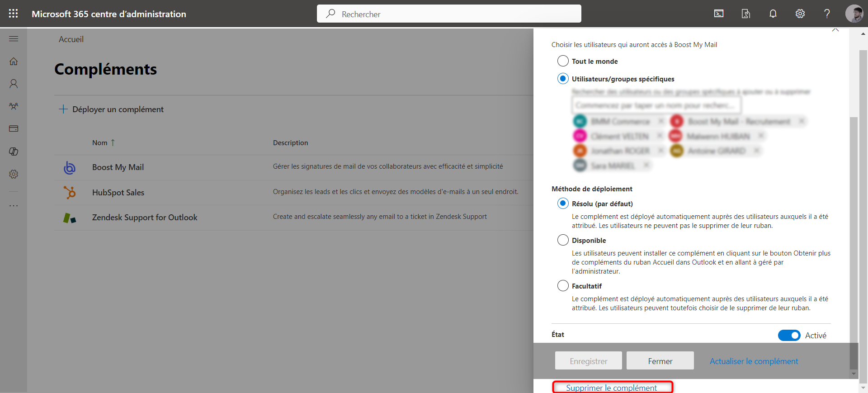Click the Accueil breadcrumb link
This screenshot has width=868, height=393.
point(71,39)
